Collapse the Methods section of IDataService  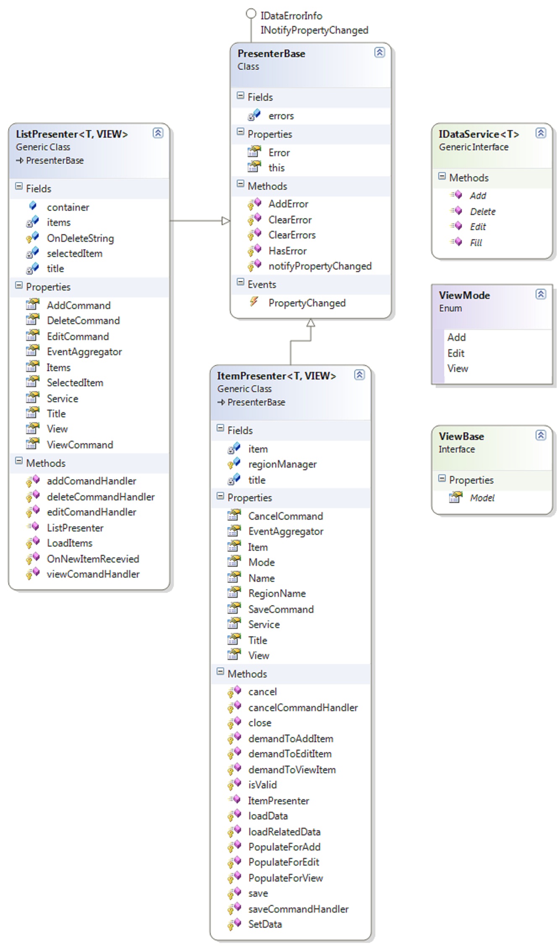coord(442,176)
